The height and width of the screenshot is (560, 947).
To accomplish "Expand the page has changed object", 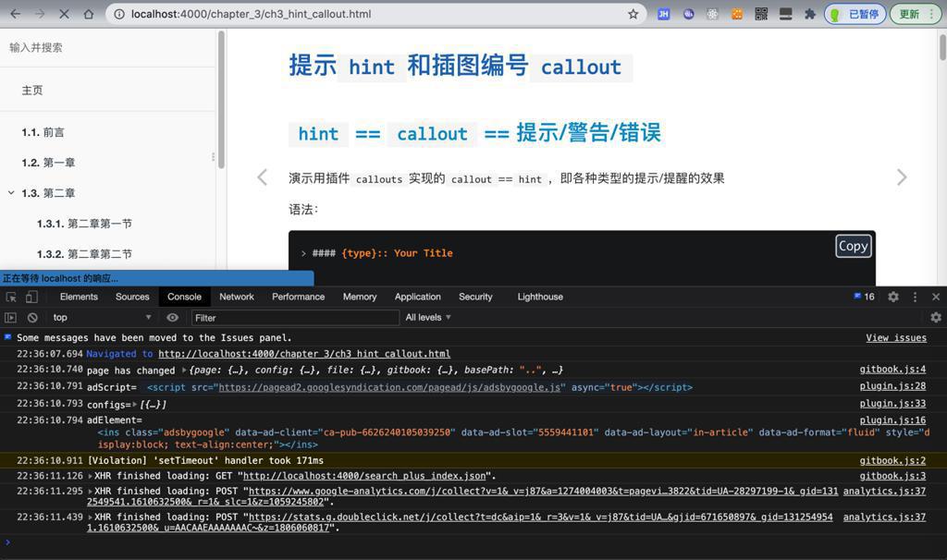I will [184, 370].
